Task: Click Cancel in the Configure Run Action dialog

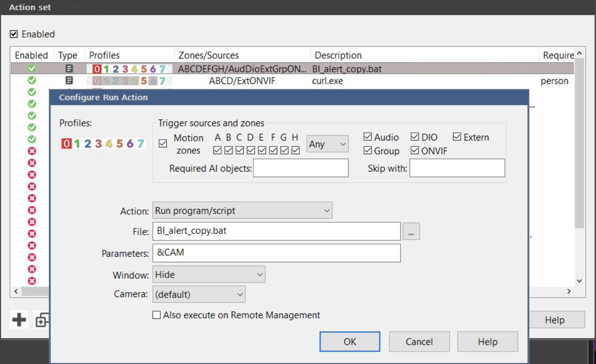Action: 419,342
